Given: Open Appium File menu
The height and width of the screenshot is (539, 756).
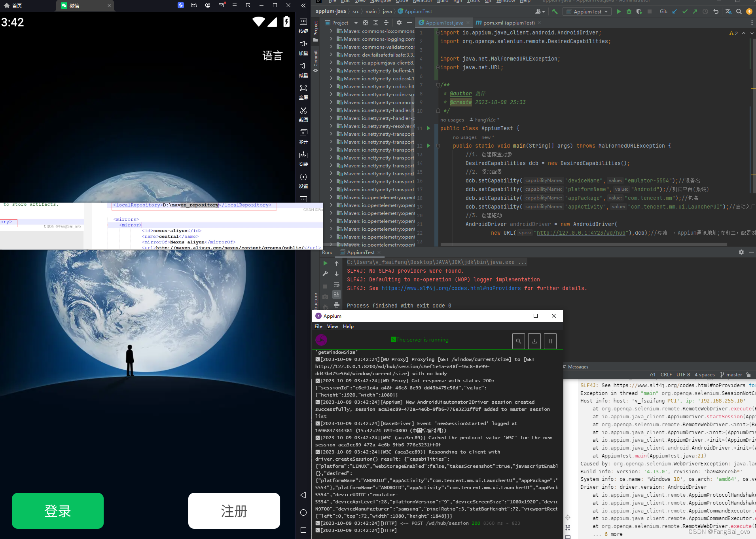Looking at the screenshot, I should click(318, 326).
